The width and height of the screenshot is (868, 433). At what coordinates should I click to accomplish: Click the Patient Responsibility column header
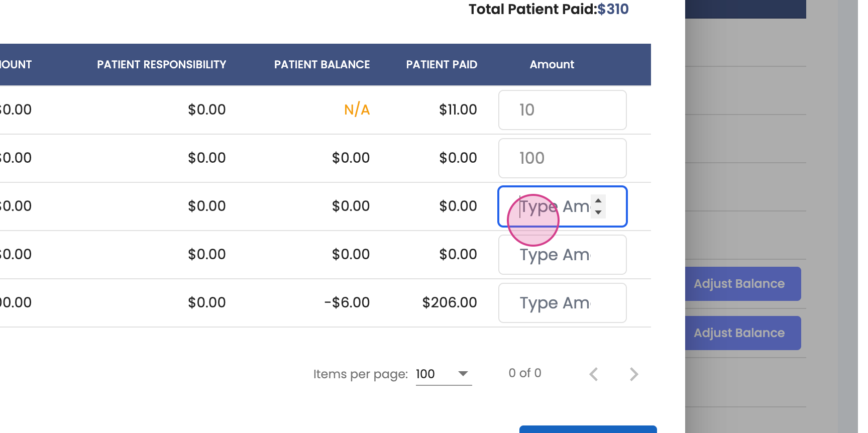pos(161,65)
